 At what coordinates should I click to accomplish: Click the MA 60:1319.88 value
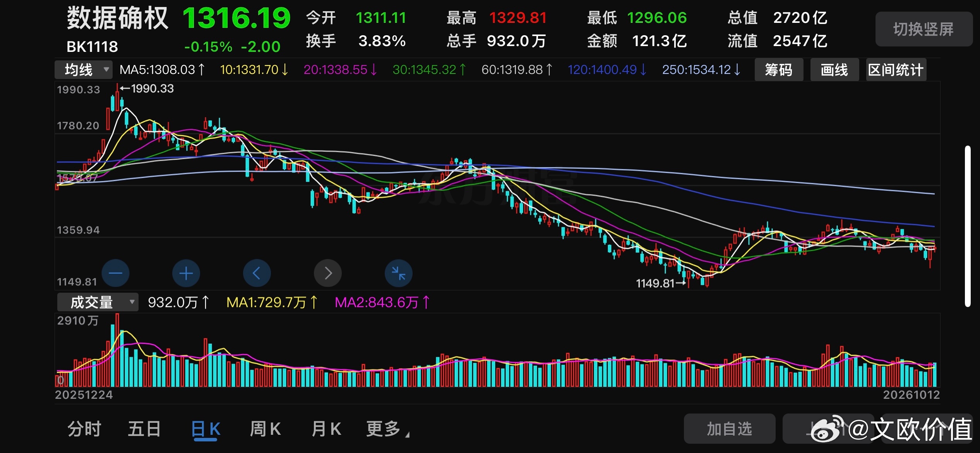[x=517, y=70]
